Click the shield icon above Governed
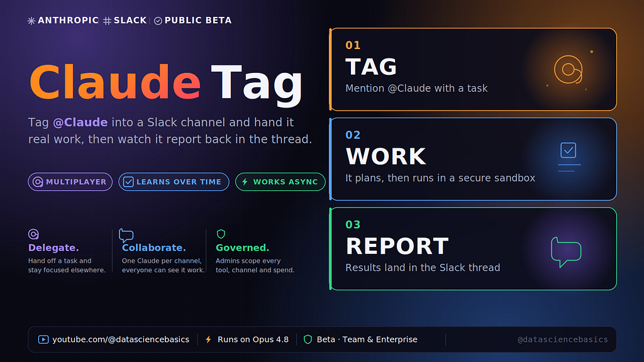The image size is (644, 362). (221, 234)
